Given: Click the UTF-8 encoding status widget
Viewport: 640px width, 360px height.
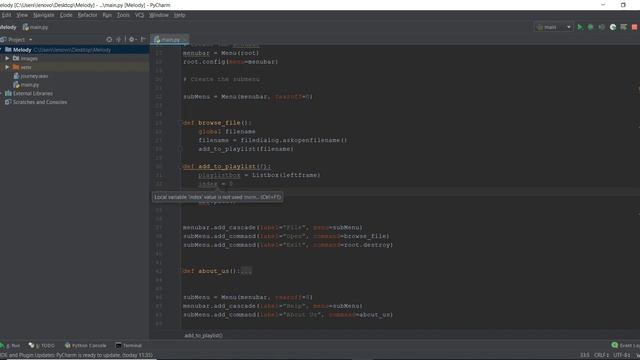Looking at the screenshot, I should pyautogui.click(x=622, y=355).
